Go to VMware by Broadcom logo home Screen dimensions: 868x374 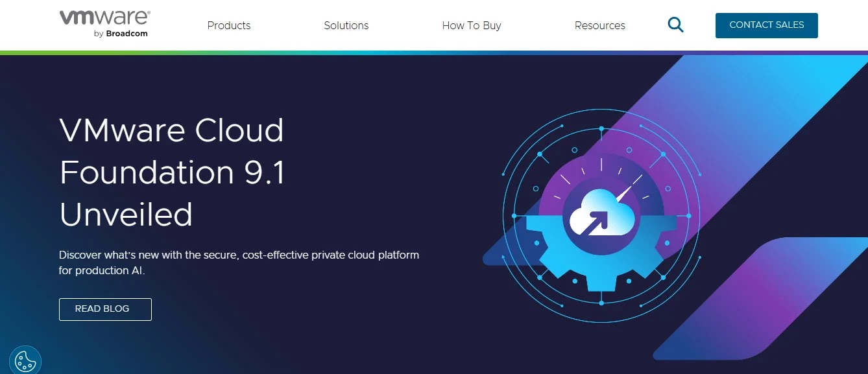105,23
